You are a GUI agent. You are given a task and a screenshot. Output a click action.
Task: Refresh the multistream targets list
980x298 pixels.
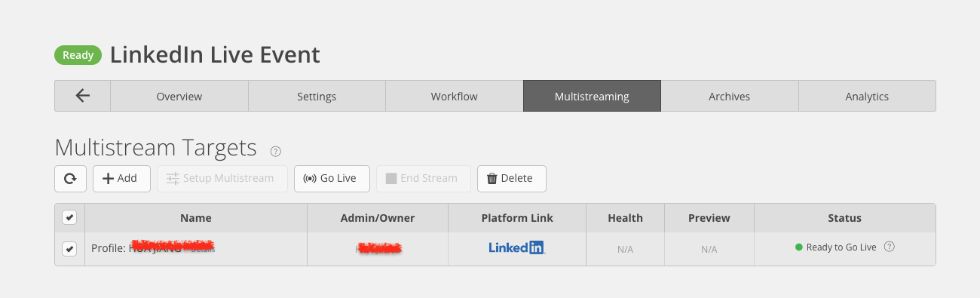coord(70,178)
